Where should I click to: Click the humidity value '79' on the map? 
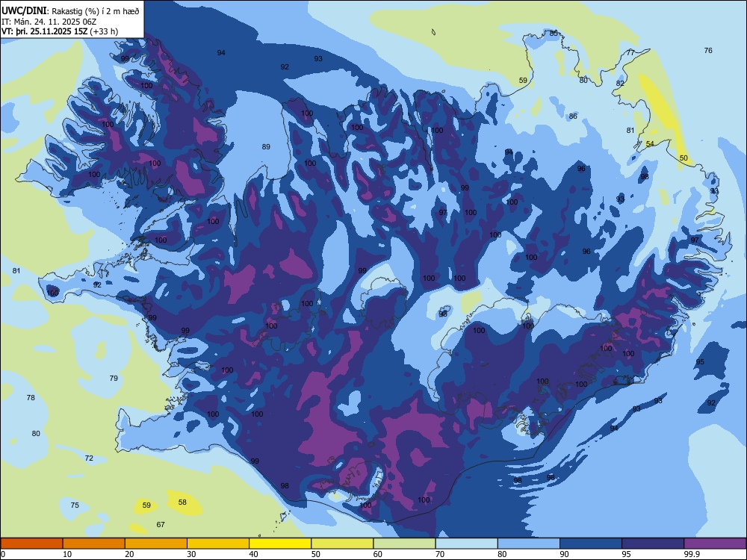tap(114, 379)
